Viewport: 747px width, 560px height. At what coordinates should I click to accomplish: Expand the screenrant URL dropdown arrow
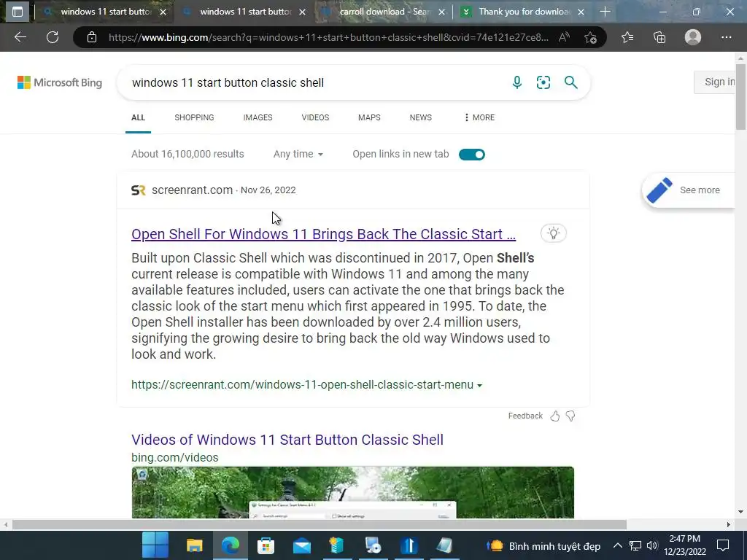tap(480, 385)
